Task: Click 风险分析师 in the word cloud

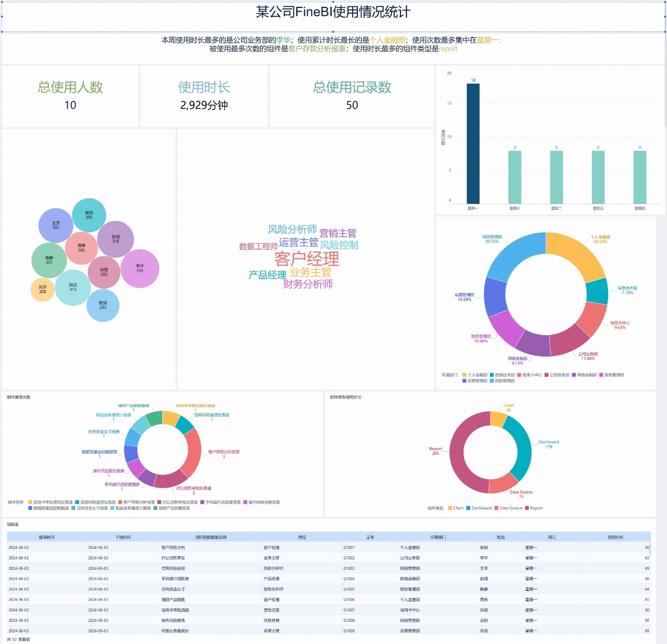Action: [292, 230]
